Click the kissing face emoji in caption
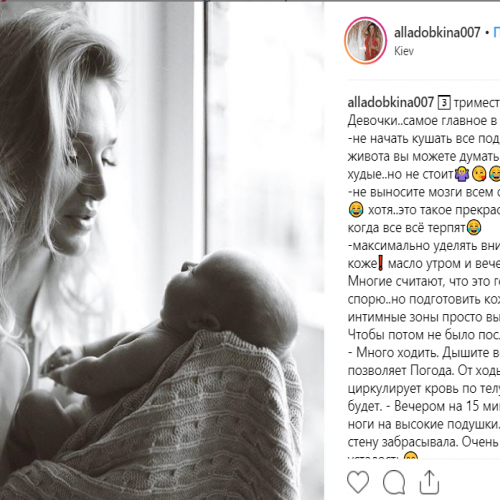This screenshot has width=500, height=500. point(479,174)
